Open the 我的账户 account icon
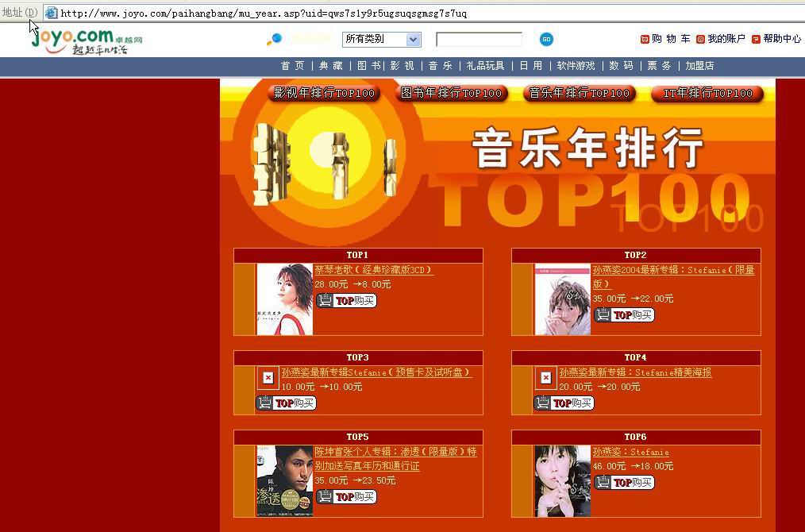The width and height of the screenshot is (805, 532). click(700, 39)
